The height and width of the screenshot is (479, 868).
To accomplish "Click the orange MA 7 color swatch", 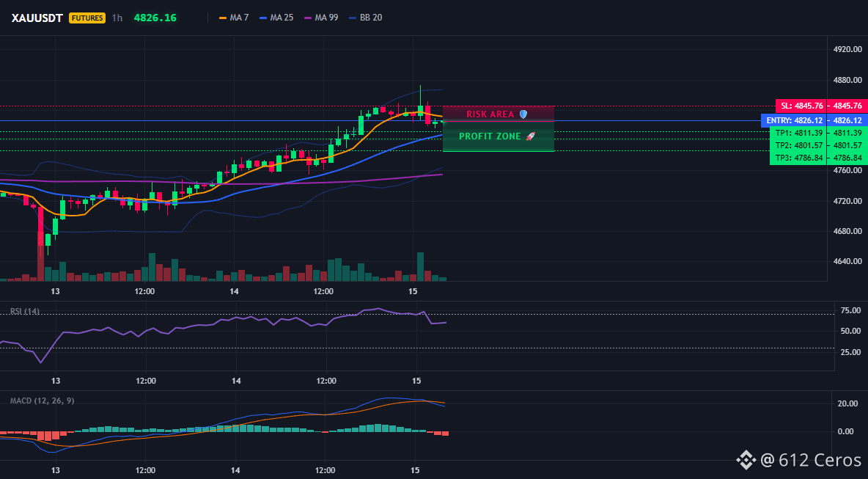I will point(223,18).
